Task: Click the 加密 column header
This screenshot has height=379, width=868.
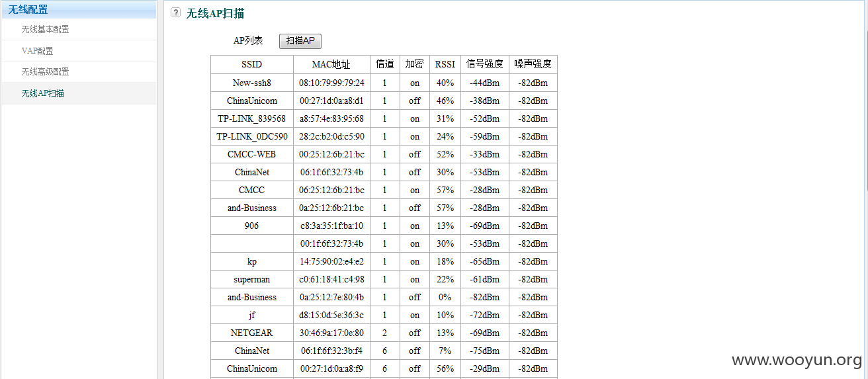Action: [x=414, y=64]
